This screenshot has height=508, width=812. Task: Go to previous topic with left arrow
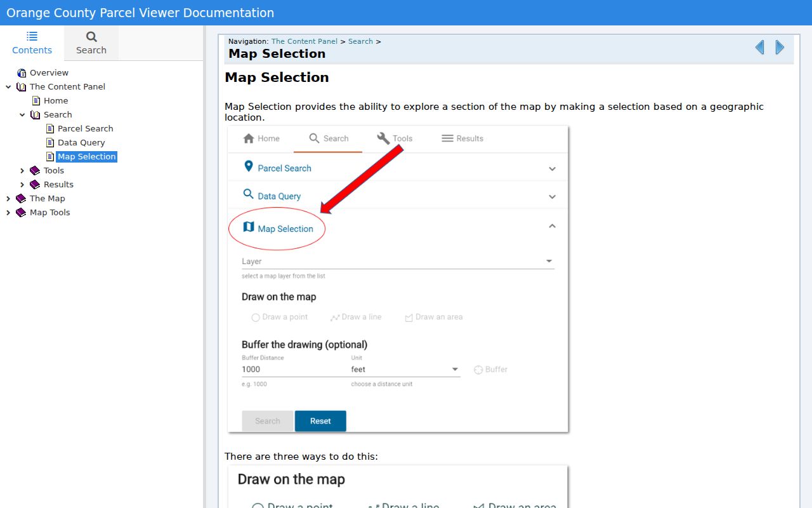point(760,47)
